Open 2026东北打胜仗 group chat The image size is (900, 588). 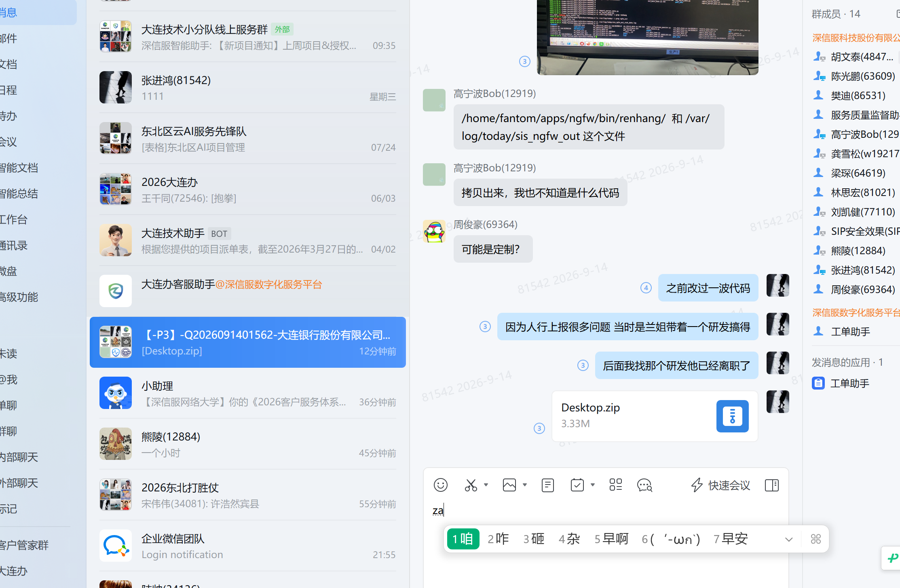point(247,495)
